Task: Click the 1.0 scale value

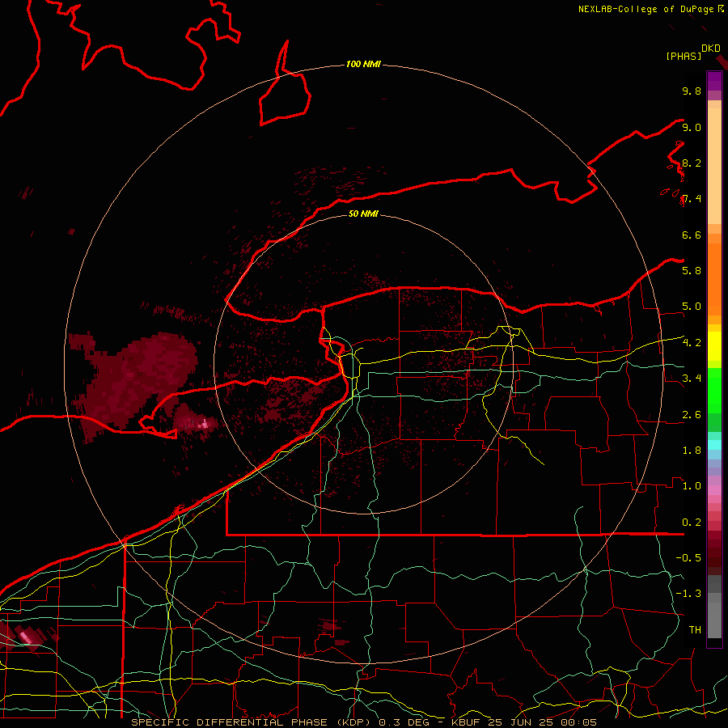Action: pyautogui.click(x=692, y=486)
